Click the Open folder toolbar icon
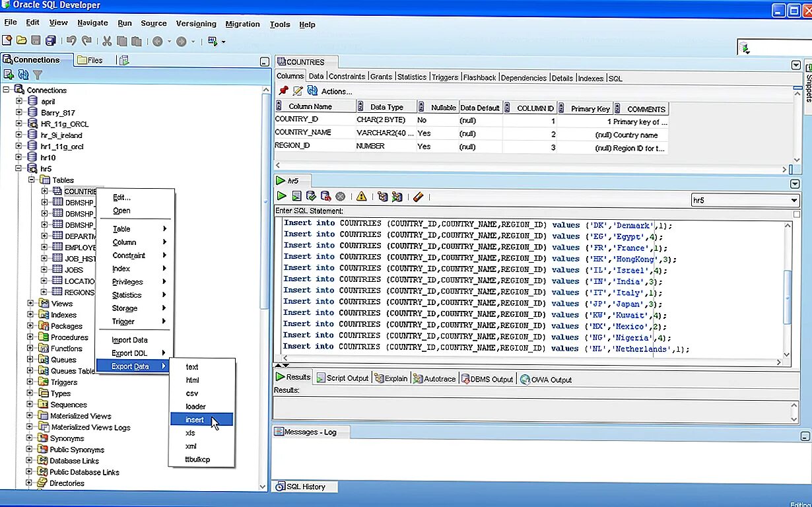This screenshot has height=507, width=812. click(x=22, y=41)
